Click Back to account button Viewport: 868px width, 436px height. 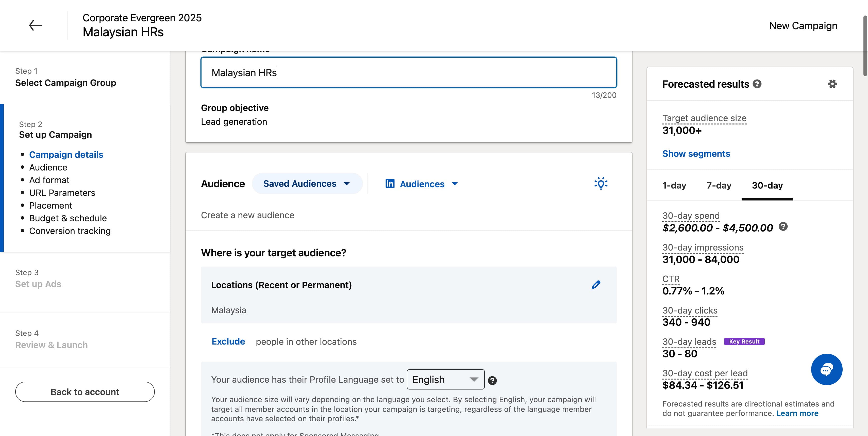[x=85, y=392]
